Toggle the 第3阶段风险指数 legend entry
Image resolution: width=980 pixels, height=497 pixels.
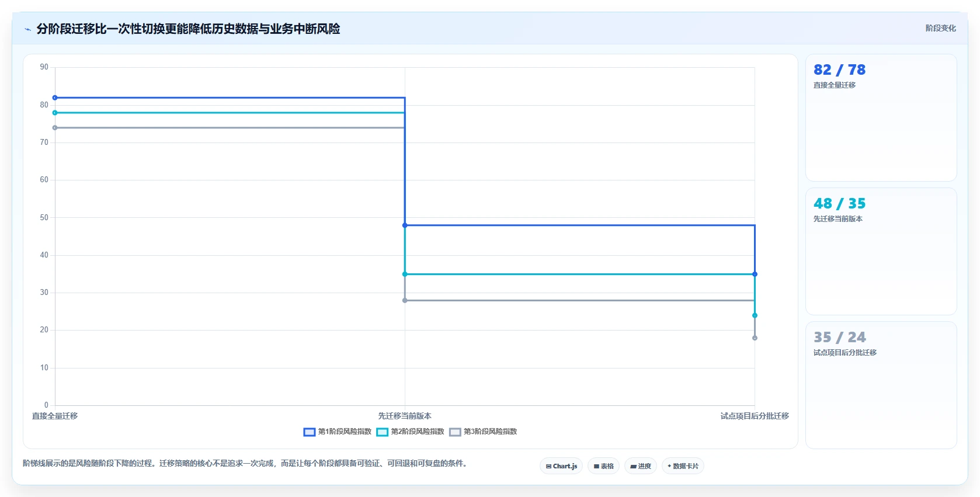click(x=484, y=432)
